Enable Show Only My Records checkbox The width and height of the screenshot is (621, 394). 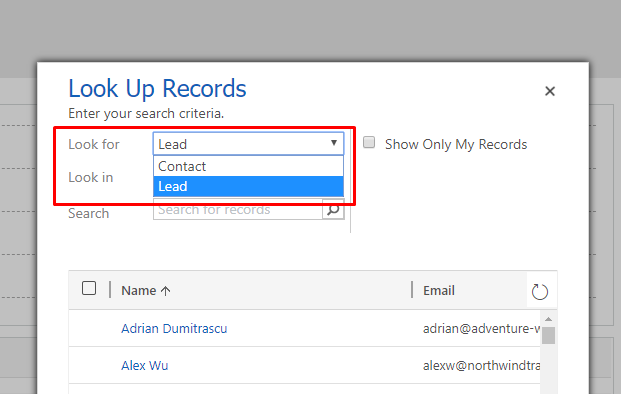tap(369, 143)
